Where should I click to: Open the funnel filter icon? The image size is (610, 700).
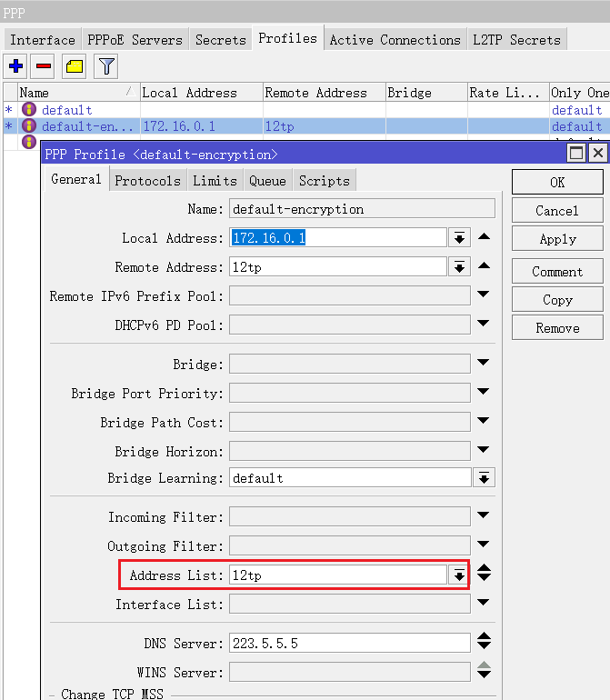(x=106, y=66)
